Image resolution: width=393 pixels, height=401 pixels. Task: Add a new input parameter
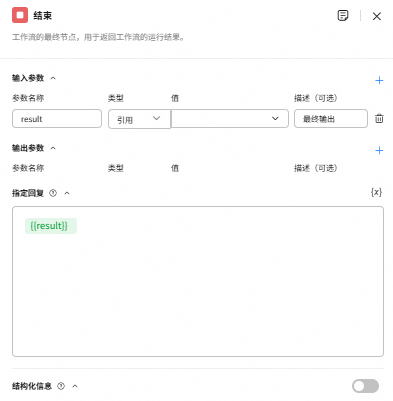point(379,80)
